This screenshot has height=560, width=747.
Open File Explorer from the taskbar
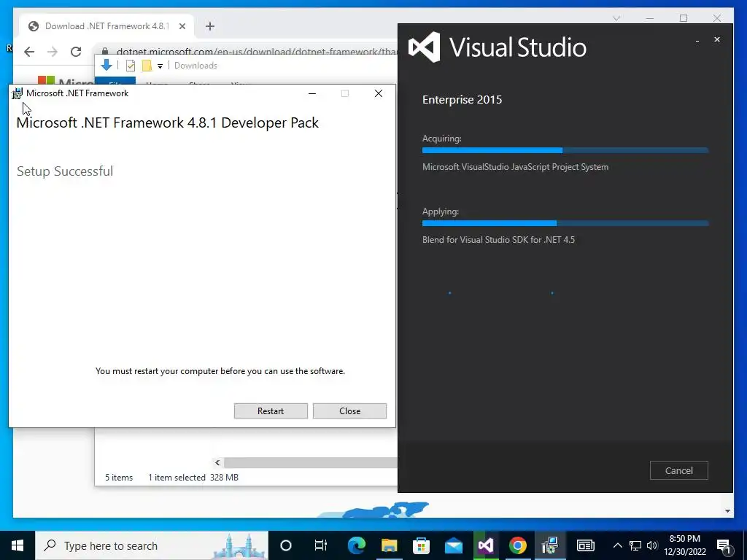[x=390, y=545]
